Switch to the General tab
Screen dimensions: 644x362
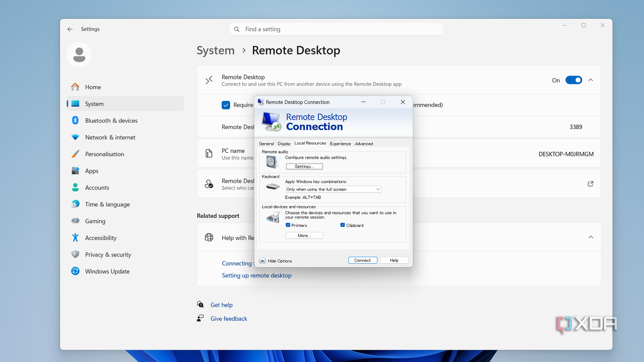coord(266,144)
